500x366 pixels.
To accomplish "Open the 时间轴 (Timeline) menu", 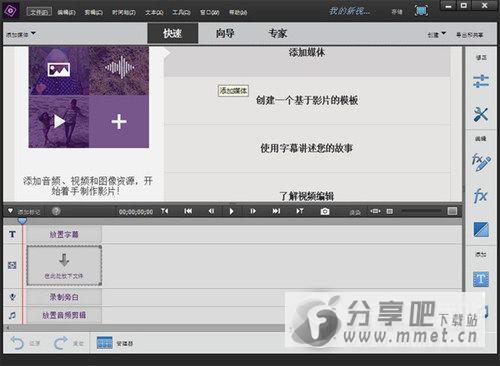I will tap(124, 12).
